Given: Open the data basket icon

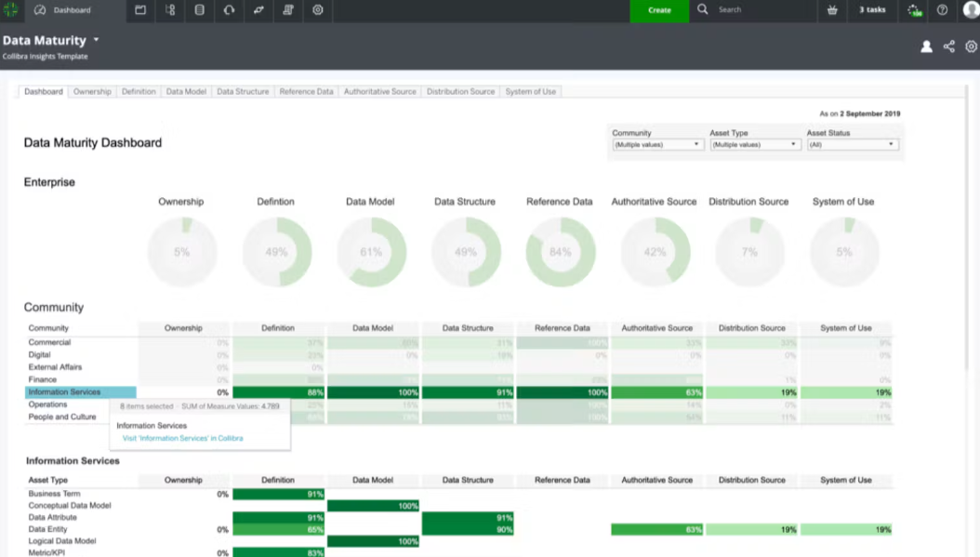Looking at the screenshot, I should (832, 10).
